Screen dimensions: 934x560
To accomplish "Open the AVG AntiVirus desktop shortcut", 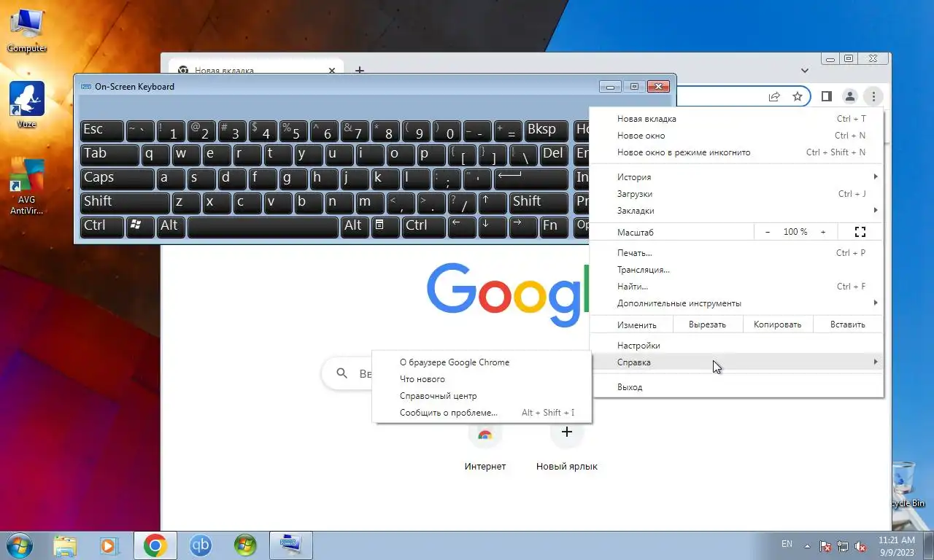I will click(27, 187).
